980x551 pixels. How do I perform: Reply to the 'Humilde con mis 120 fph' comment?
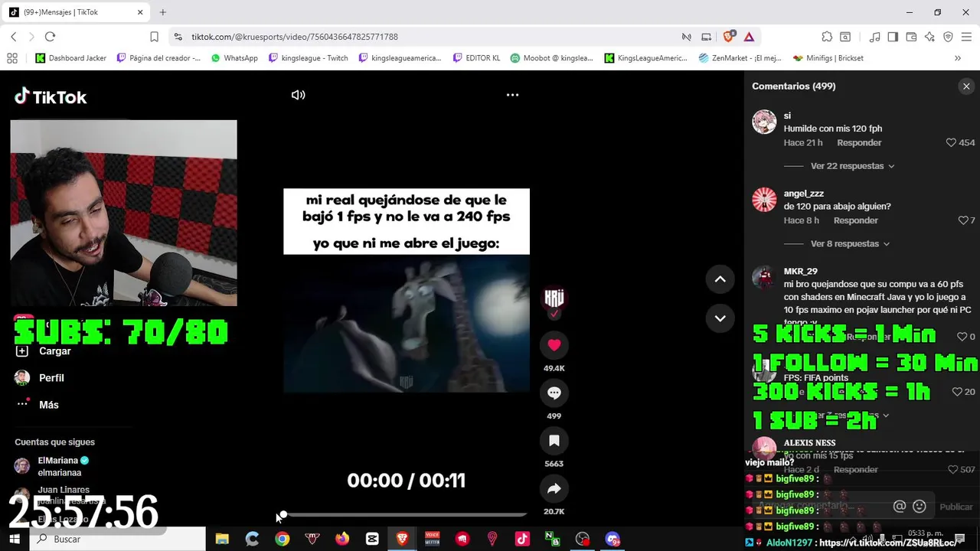click(x=859, y=143)
